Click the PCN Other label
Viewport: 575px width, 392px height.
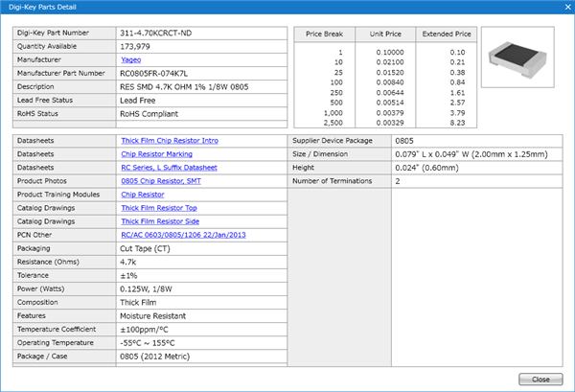point(34,235)
